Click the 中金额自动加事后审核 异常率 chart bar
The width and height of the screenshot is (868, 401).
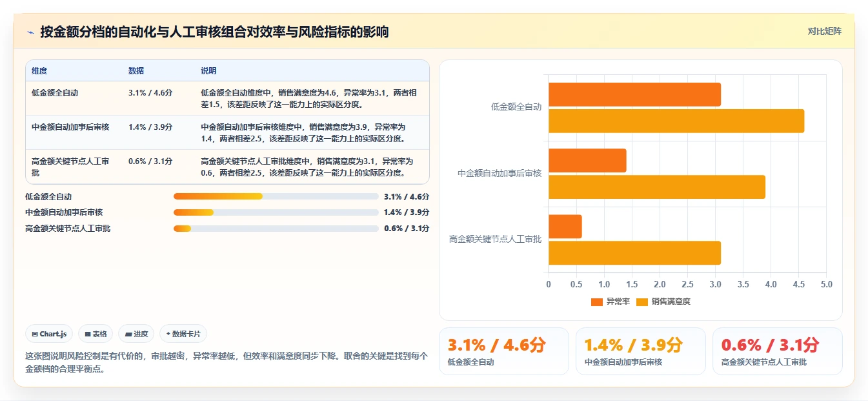point(587,160)
